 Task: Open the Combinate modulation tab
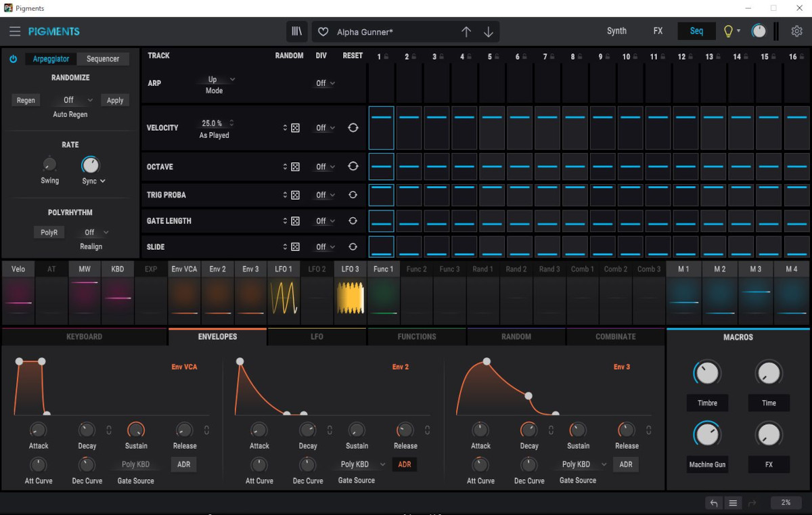(616, 336)
